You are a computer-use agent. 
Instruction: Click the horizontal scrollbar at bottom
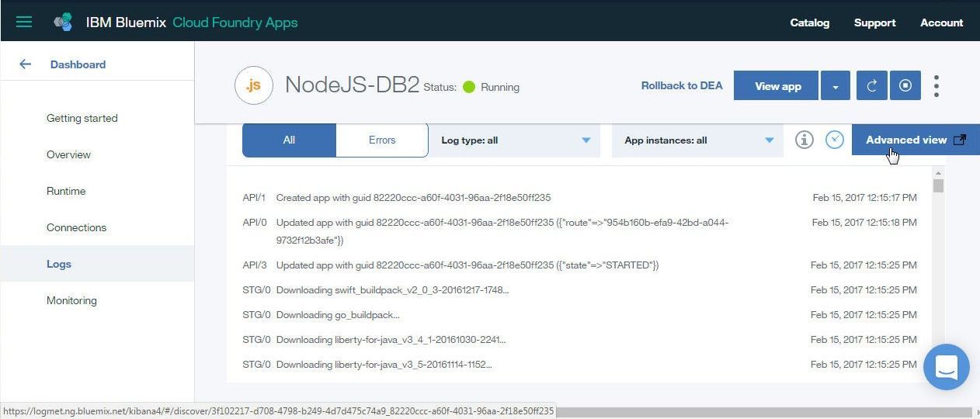pos(763,412)
